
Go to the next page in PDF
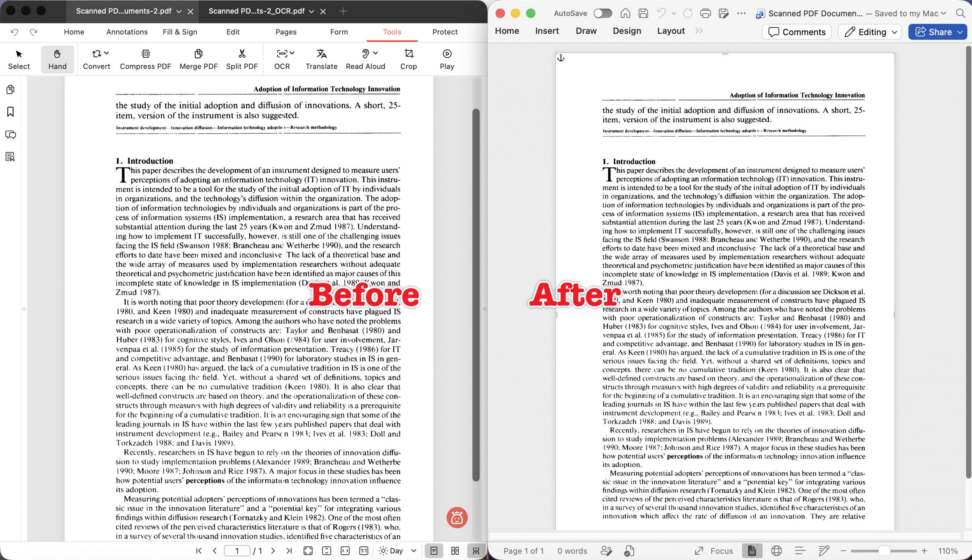point(273,551)
